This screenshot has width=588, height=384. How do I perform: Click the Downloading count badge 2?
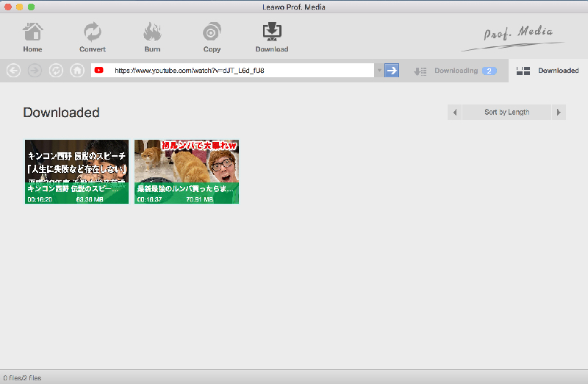click(489, 71)
